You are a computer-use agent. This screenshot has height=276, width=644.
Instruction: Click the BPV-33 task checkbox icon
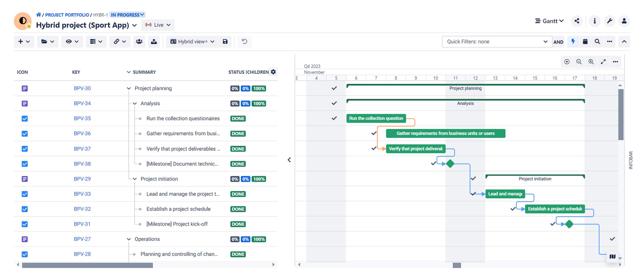tap(25, 194)
